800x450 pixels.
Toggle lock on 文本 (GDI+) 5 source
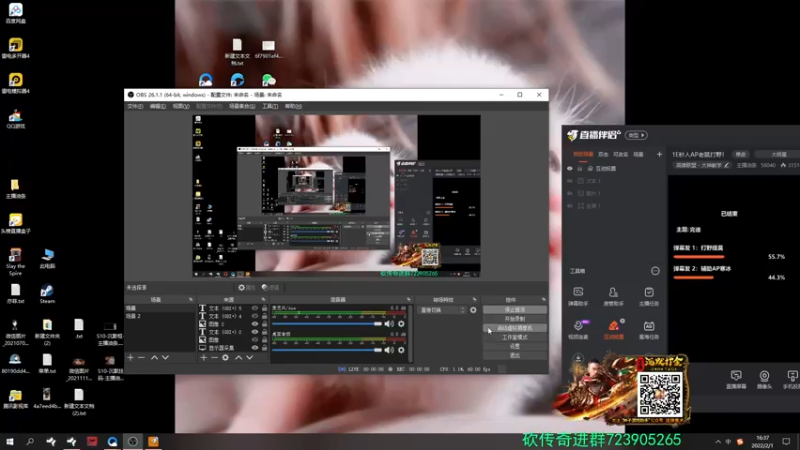click(264, 308)
